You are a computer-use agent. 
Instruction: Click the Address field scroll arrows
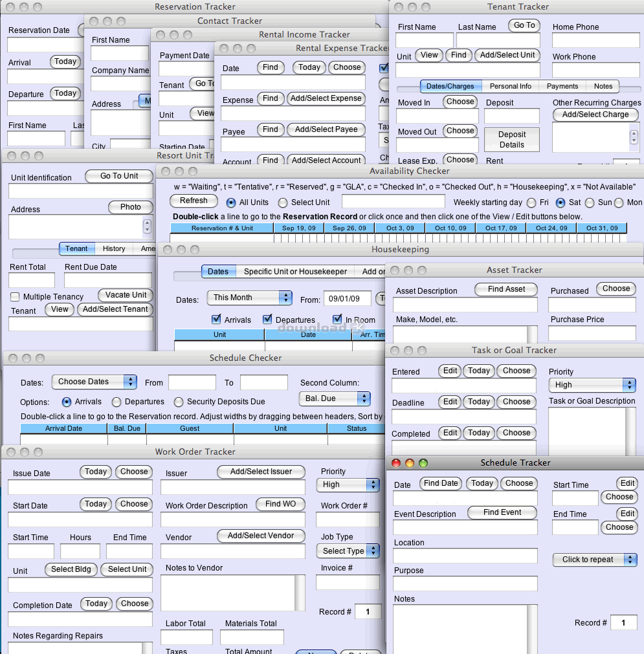coord(147,226)
